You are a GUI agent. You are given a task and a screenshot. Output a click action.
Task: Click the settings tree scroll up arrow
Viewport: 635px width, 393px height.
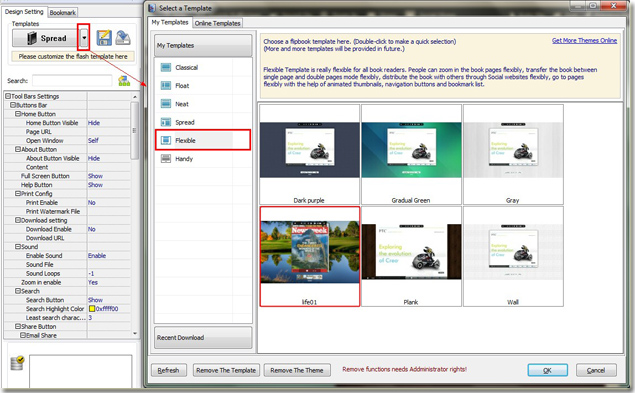pyautogui.click(x=135, y=97)
